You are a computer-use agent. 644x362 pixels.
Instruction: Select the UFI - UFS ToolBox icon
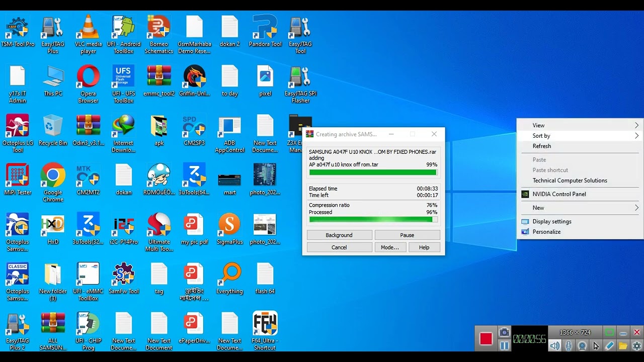[123, 84]
